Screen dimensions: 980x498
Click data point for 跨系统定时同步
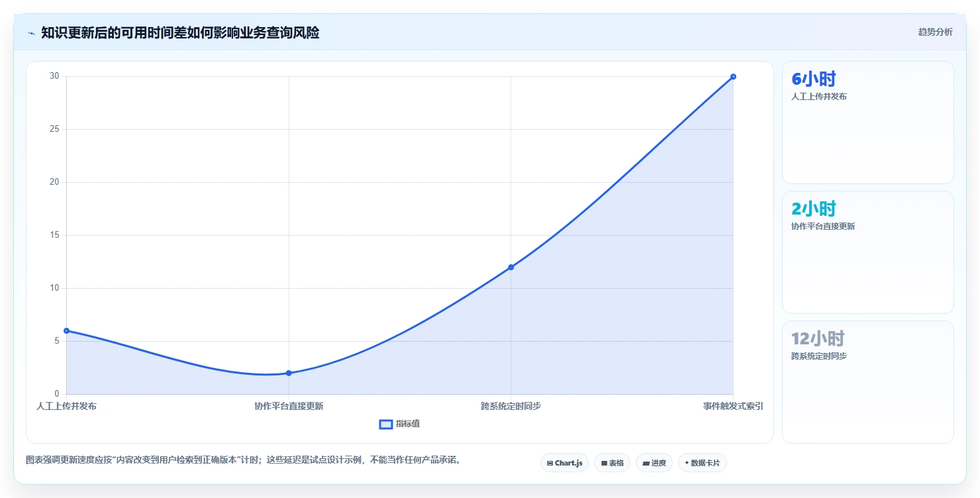(x=511, y=267)
